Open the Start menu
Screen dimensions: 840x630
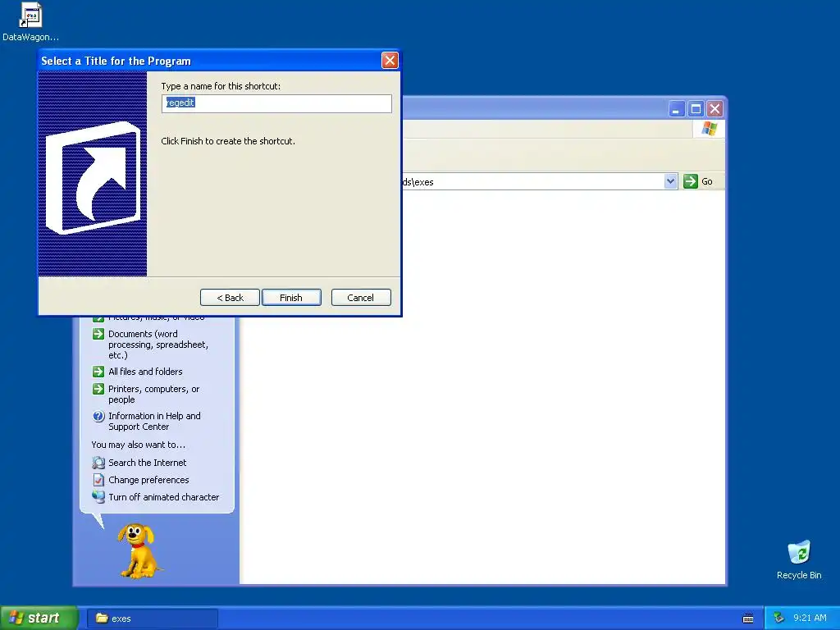click(x=39, y=619)
